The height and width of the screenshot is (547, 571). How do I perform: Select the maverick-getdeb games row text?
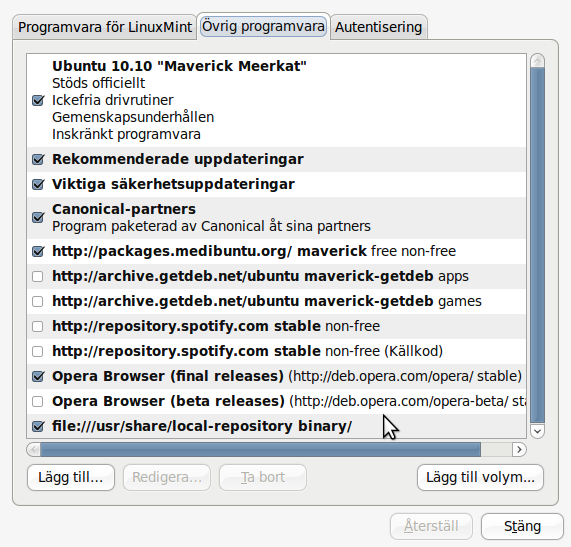pos(267,302)
